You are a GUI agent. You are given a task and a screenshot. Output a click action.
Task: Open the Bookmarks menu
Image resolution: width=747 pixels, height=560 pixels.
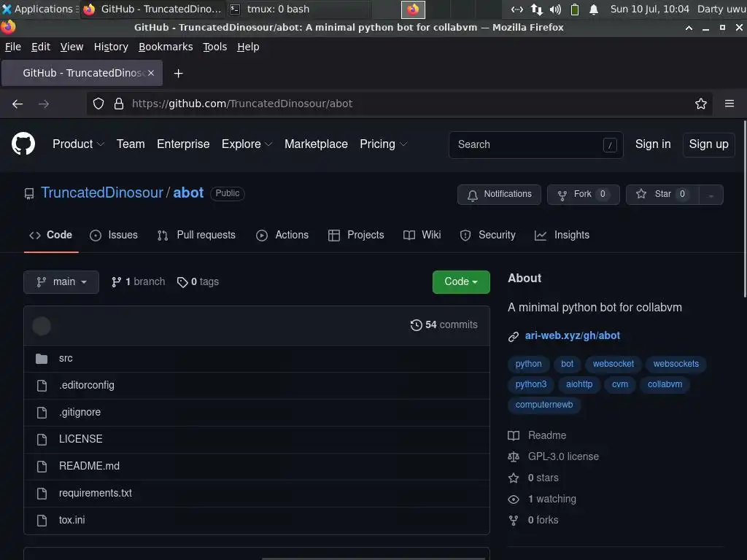[x=166, y=47]
